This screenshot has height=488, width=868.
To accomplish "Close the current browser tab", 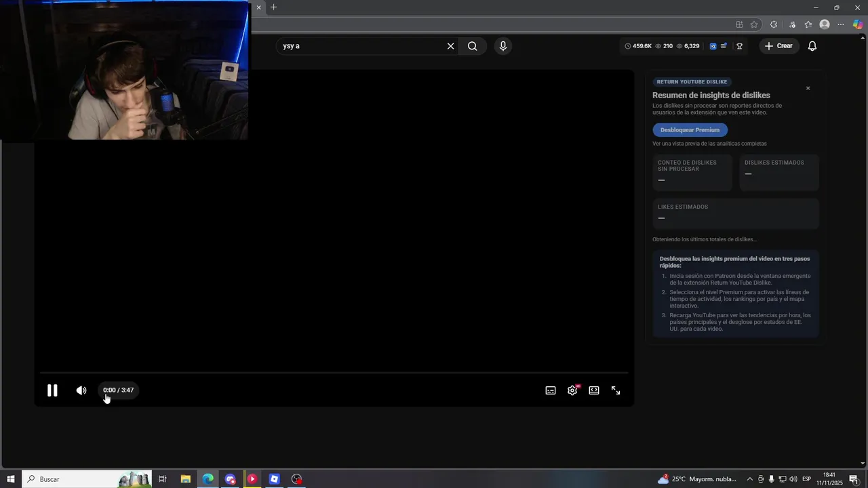I will 258,7.
